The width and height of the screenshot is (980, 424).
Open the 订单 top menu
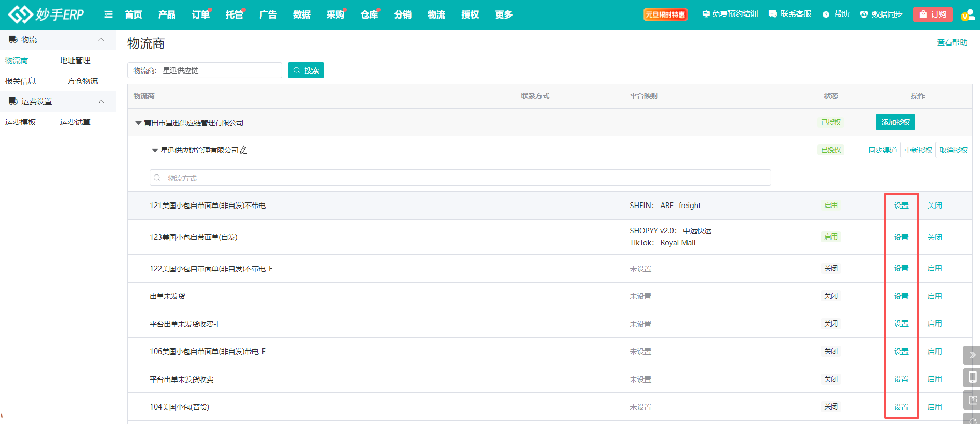click(200, 14)
